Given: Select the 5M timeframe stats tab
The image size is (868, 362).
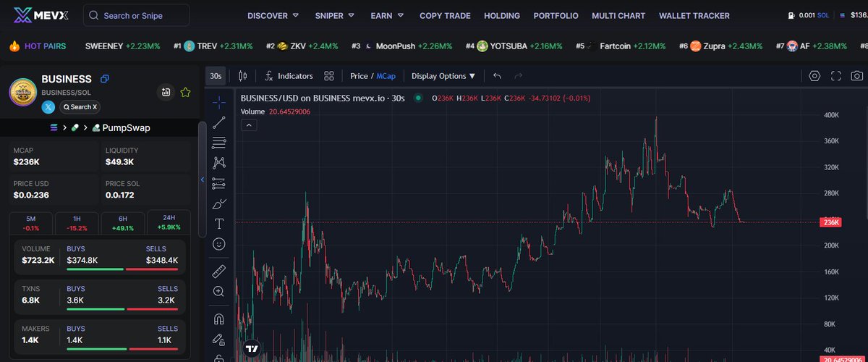Looking at the screenshot, I should (x=30, y=222).
